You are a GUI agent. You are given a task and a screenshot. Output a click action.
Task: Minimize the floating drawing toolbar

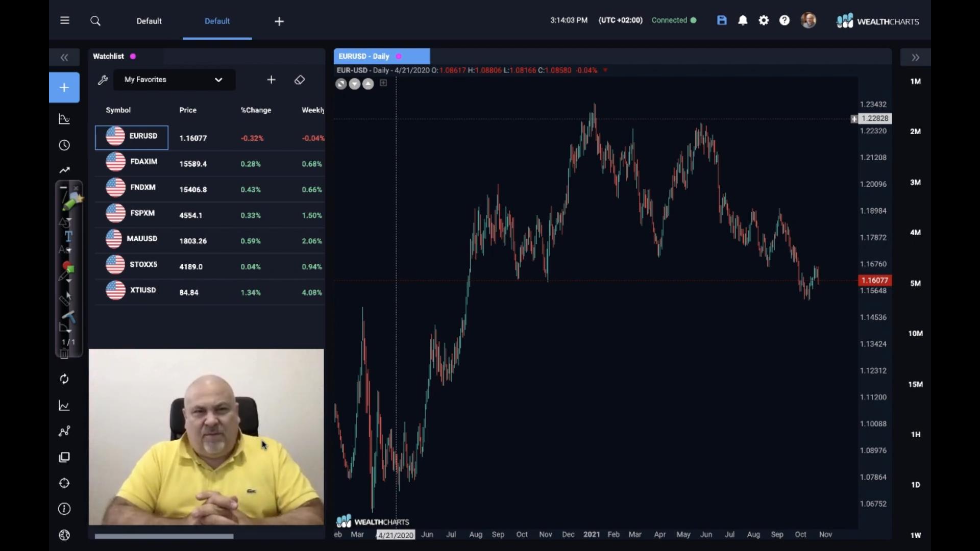click(x=63, y=188)
